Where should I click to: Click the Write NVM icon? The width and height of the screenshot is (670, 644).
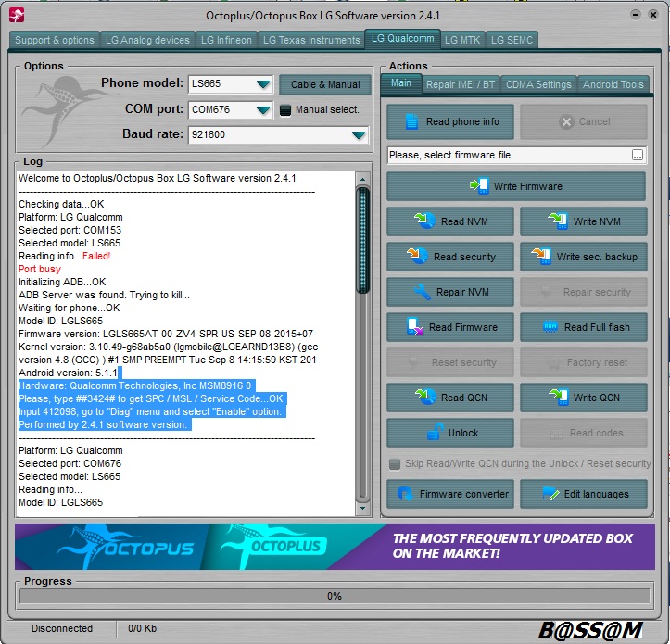[x=558, y=221]
